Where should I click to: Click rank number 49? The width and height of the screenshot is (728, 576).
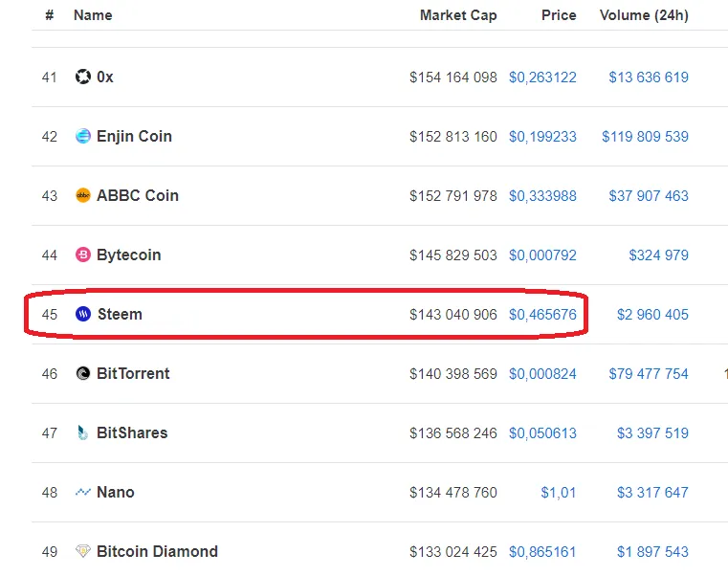[x=49, y=552]
